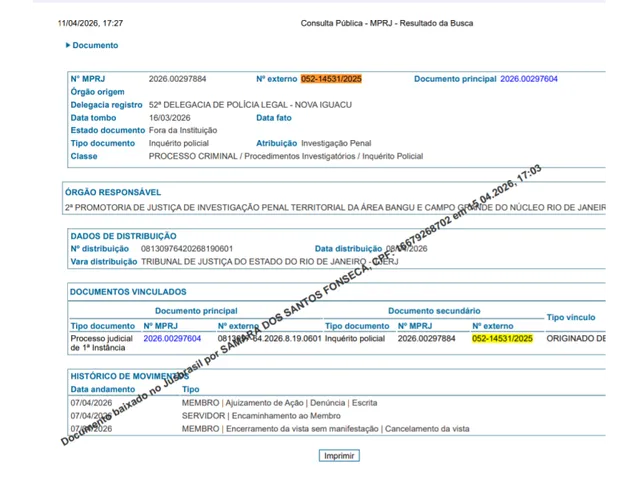Click the Imprimir button

click(339, 456)
